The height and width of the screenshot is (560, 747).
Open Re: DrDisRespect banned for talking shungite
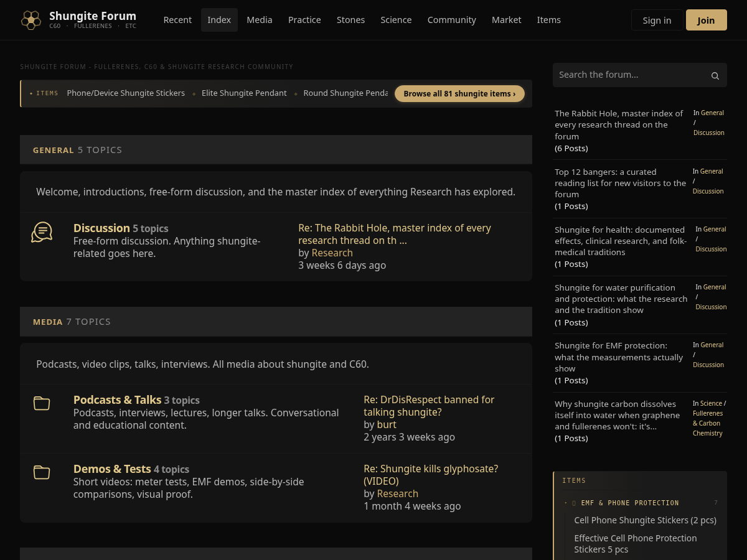pos(429,406)
